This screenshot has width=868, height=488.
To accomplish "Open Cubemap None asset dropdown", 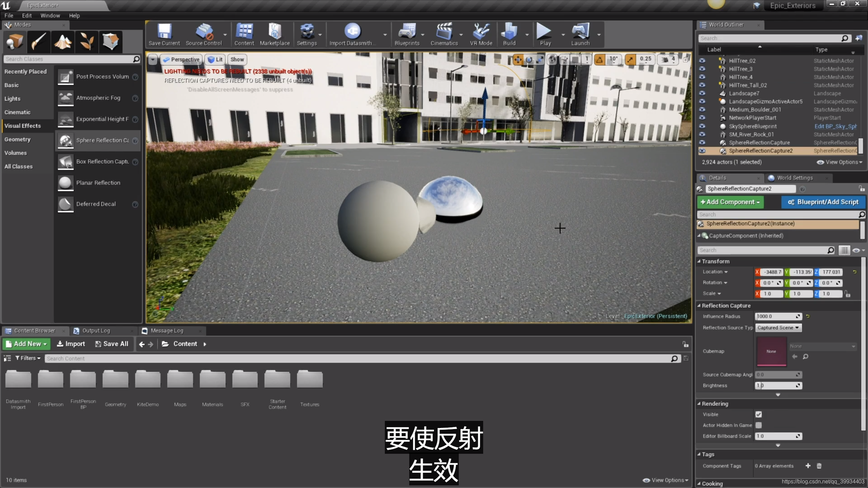I will coord(823,346).
